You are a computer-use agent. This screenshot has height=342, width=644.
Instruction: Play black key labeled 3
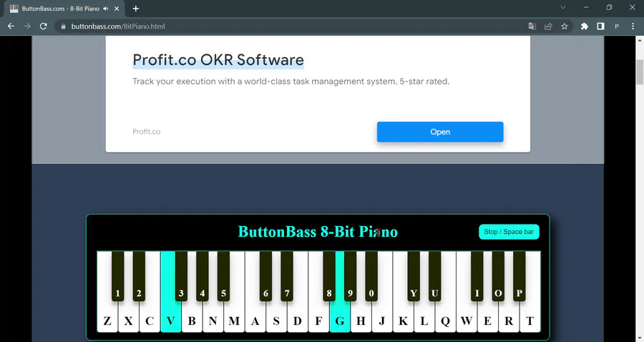(181, 276)
